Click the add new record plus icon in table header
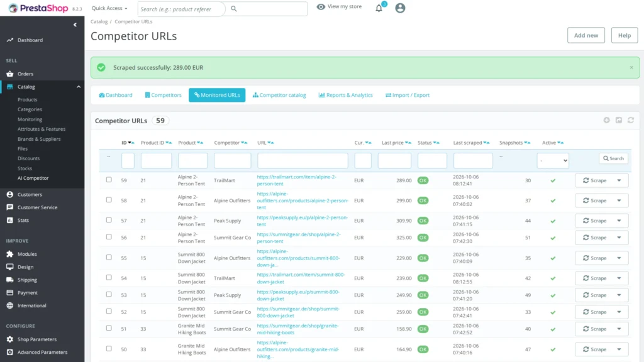644x362 pixels. (x=606, y=120)
